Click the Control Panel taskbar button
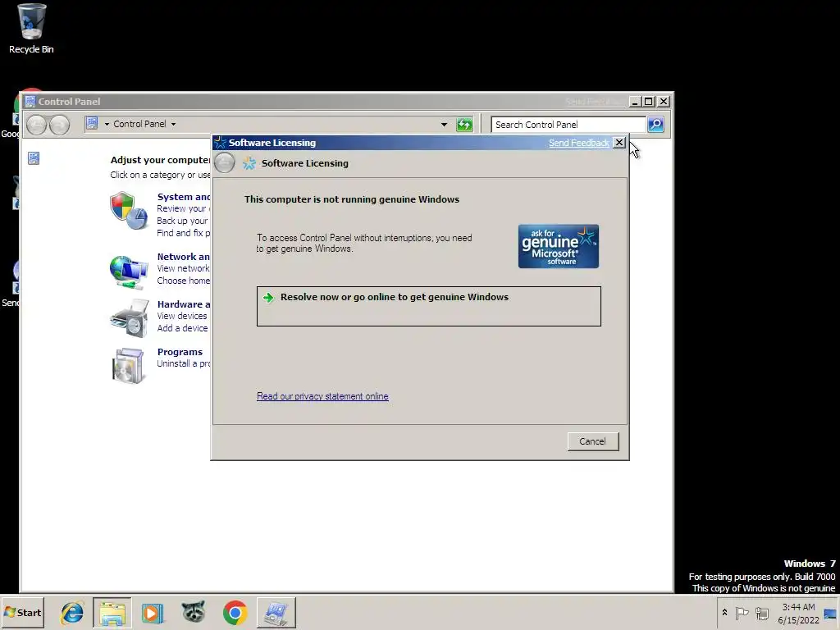This screenshot has height=630, width=840. click(276, 612)
